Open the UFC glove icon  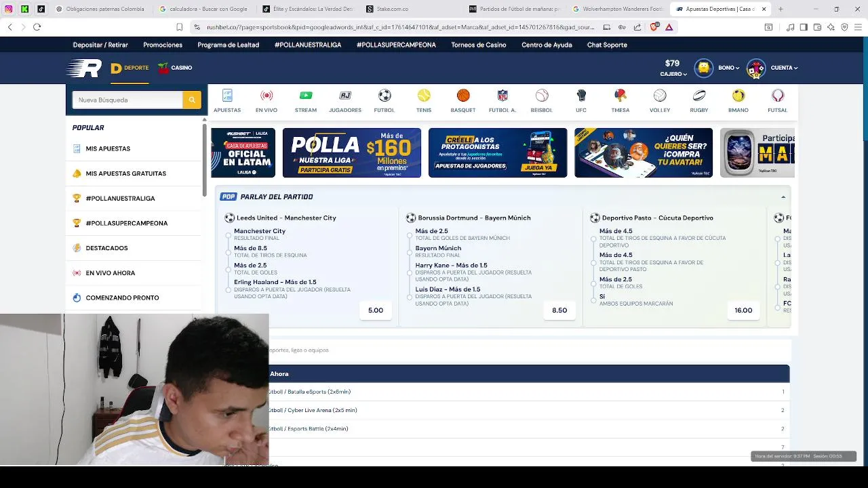(581, 96)
